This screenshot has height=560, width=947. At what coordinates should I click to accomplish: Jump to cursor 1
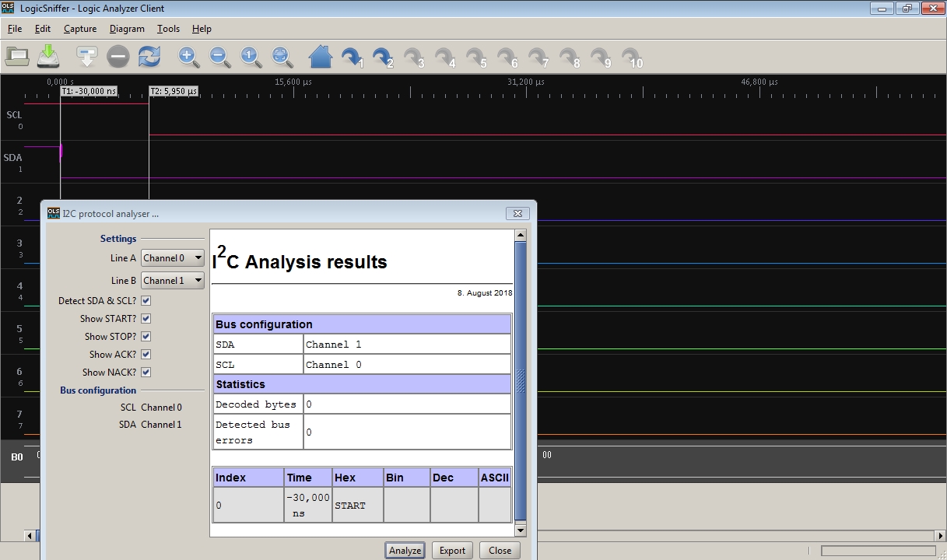tap(352, 58)
